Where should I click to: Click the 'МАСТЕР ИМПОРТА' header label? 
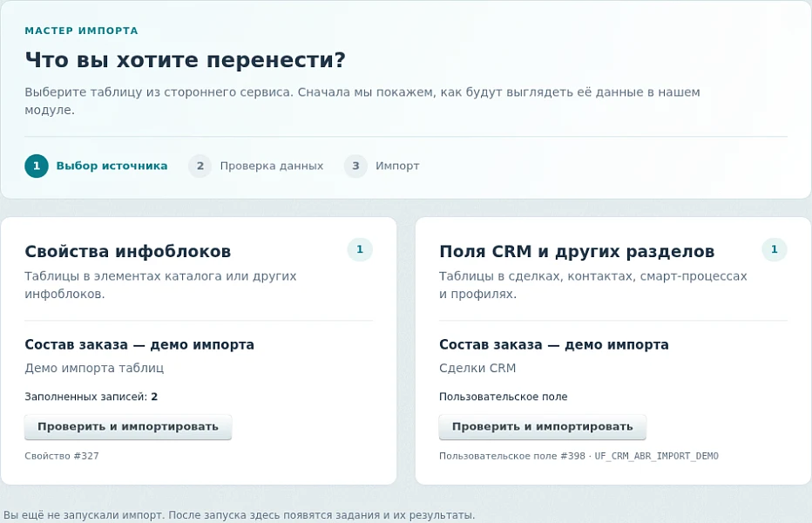point(81,31)
